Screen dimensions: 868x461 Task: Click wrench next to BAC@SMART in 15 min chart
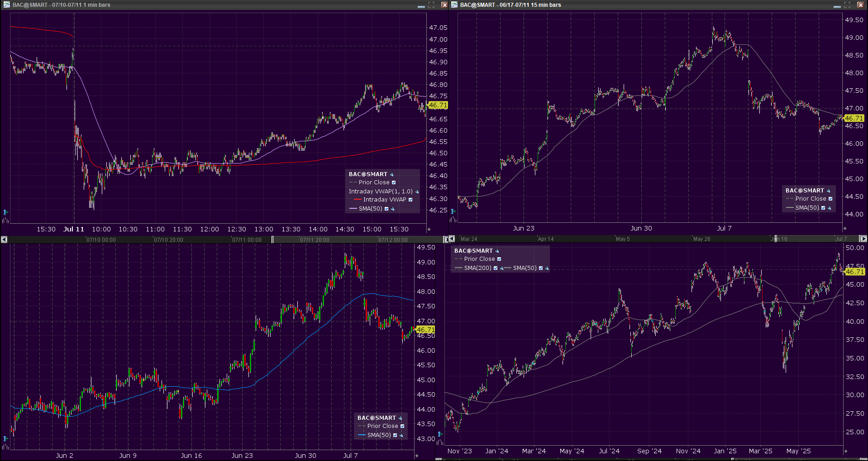(829, 191)
